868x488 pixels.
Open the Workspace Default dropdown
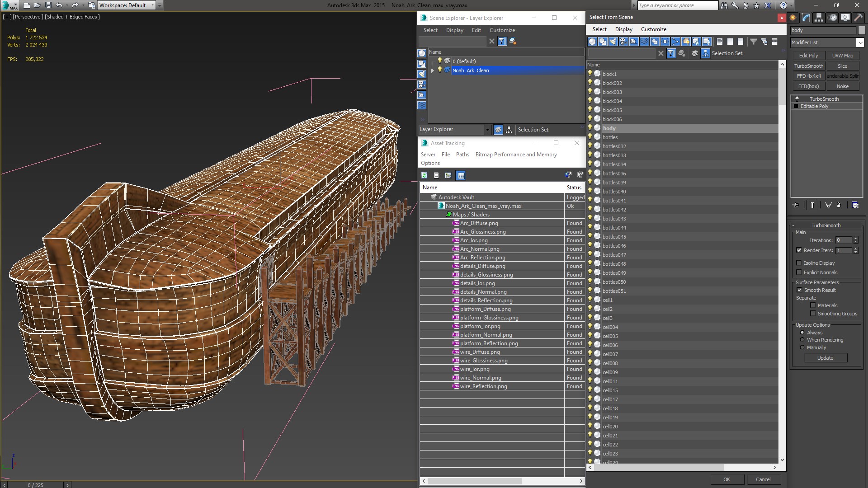click(152, 5)
